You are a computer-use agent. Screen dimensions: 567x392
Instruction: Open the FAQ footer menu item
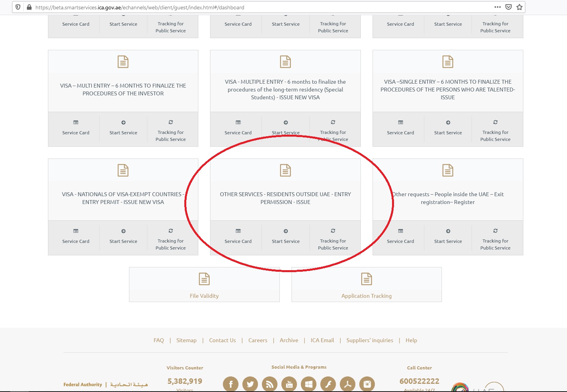[159, 340]
